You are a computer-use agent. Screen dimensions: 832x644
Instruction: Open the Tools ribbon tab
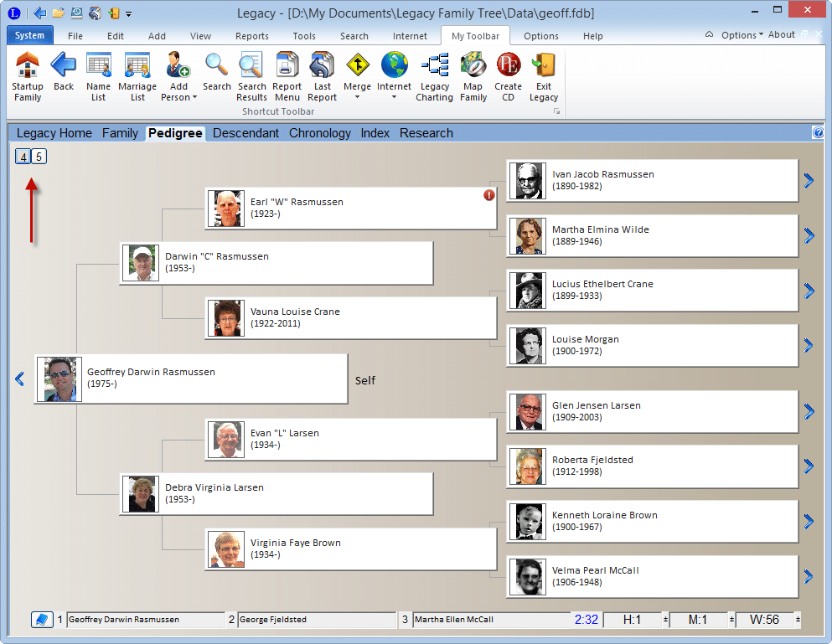[304, 36]
